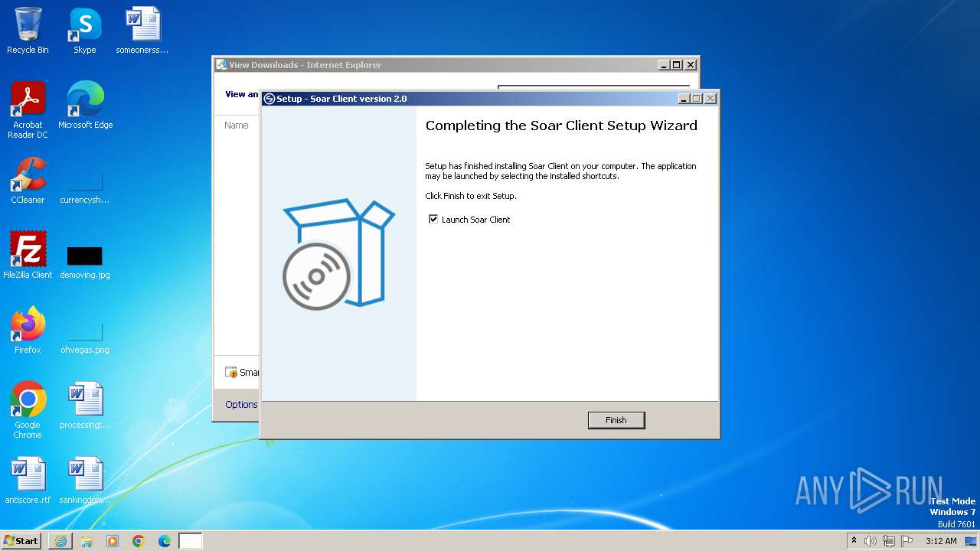Click Chrome icon in taskbar
Screen dimensions: 980x551
139,541
